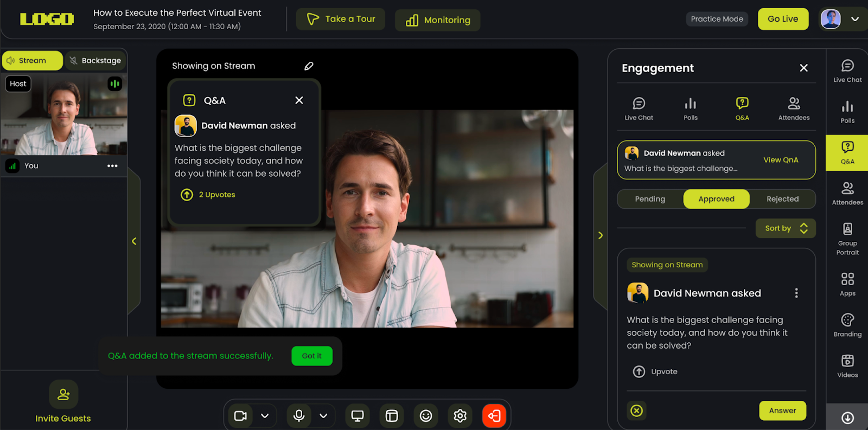This screenshot has height=430, width=868.
Task: Switch to the Backstage tab
Action: 95,61
